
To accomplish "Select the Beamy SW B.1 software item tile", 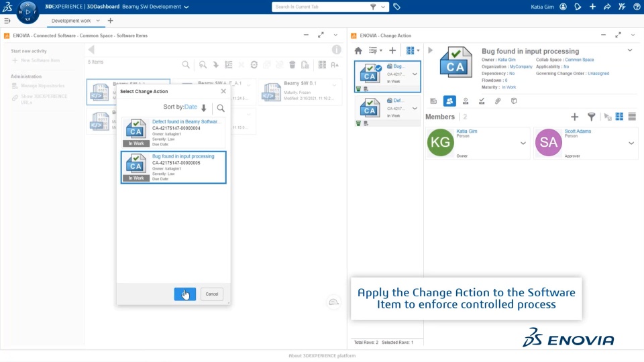I will pos(300,92).
